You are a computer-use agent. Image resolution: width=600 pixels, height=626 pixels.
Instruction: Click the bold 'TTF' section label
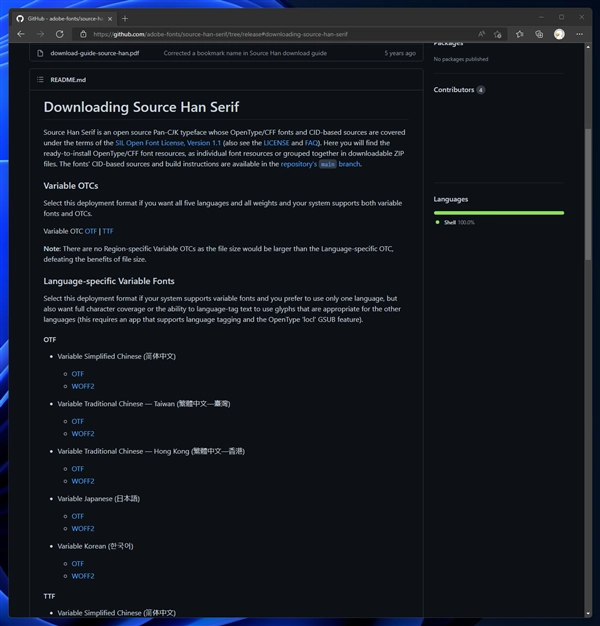(49, 596)
